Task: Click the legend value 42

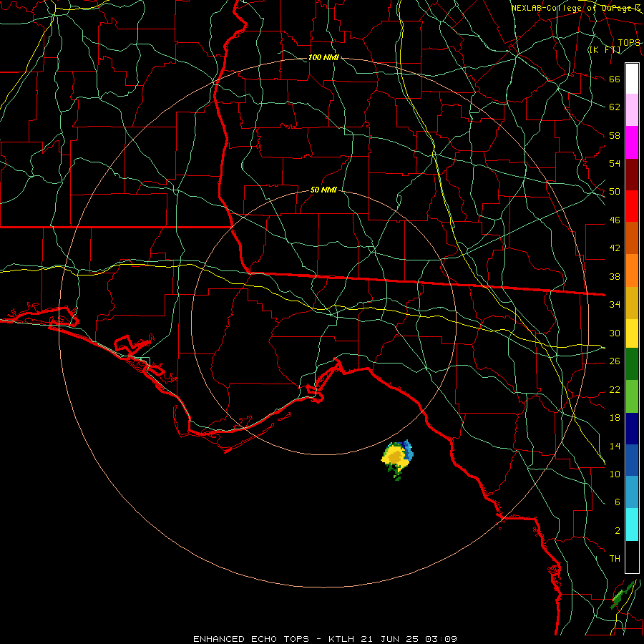Action: [x=615, y=248]
